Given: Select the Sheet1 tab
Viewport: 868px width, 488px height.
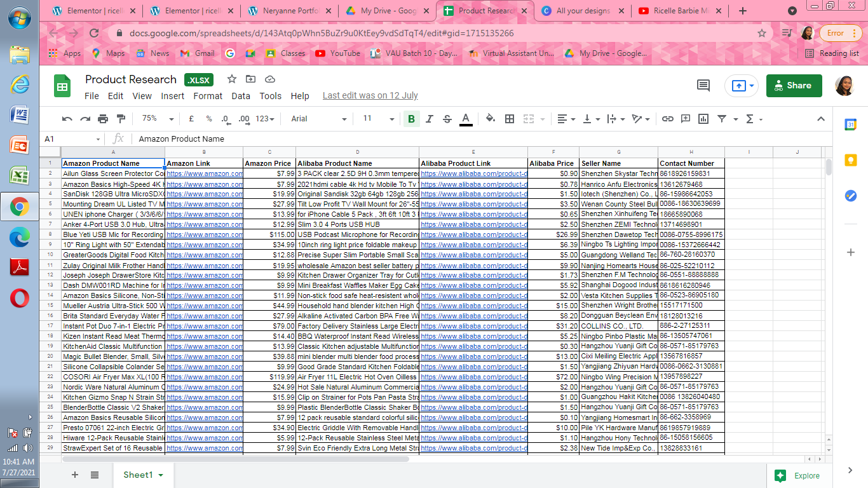Looking at the screenshot, I should 143,475.
